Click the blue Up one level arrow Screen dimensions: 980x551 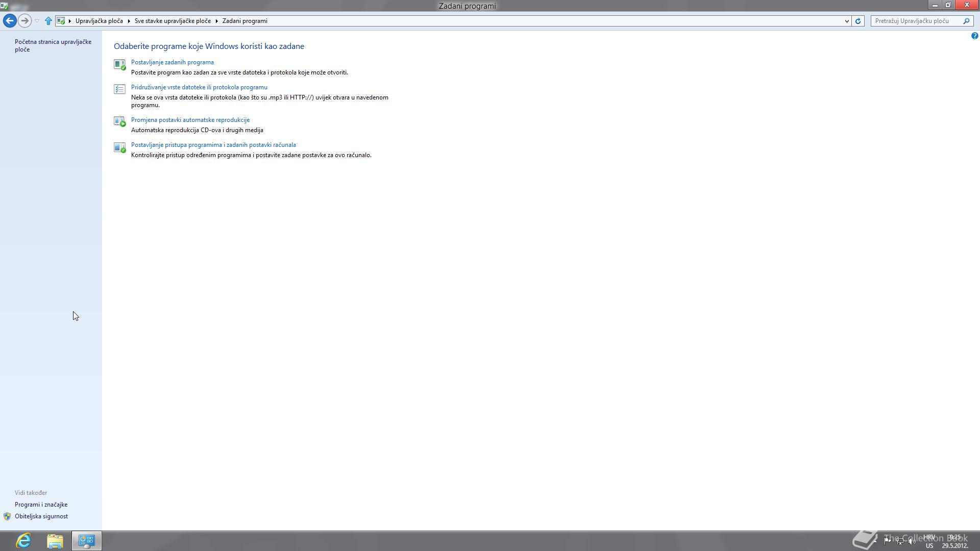[x=48, y=21]
